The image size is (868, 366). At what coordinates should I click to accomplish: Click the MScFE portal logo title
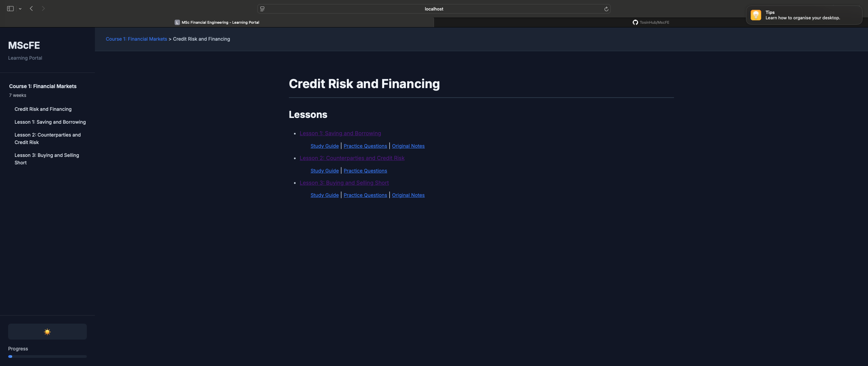pyautogui.click(x=24, y=45)
